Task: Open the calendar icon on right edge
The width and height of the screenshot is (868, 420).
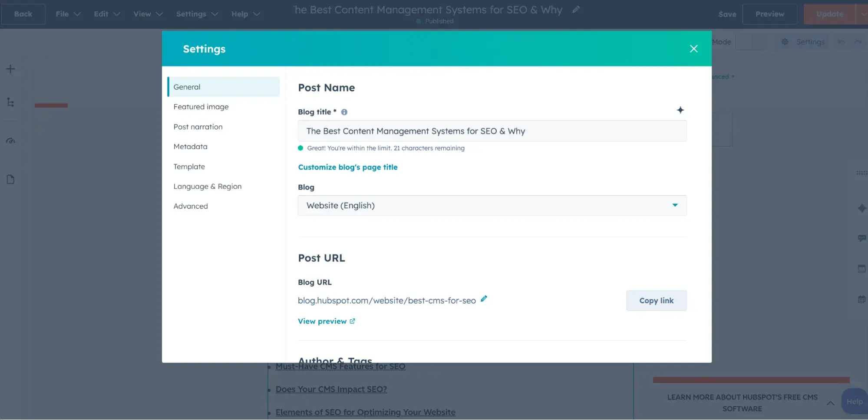Action: [x=861, y=299]
